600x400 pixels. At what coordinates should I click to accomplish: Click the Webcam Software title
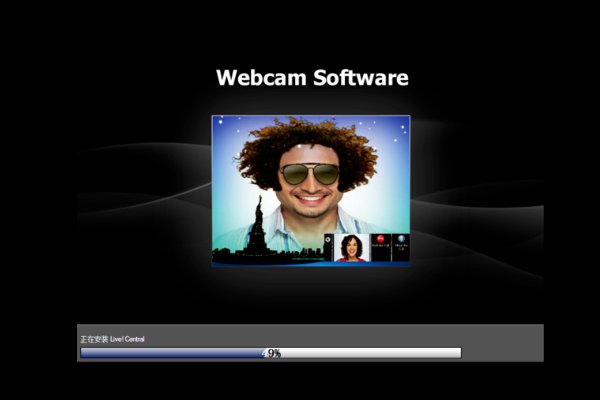pos(312,77)
